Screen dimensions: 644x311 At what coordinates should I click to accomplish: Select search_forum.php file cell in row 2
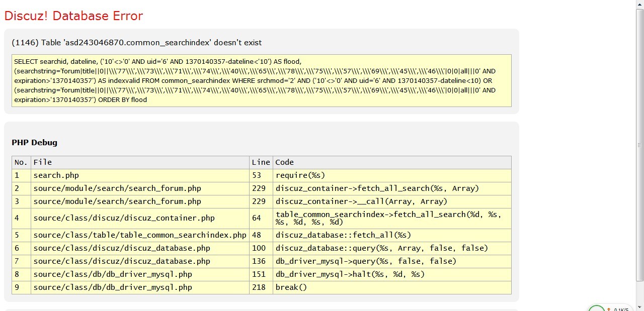pyautogui.click(x=140, y=188)
